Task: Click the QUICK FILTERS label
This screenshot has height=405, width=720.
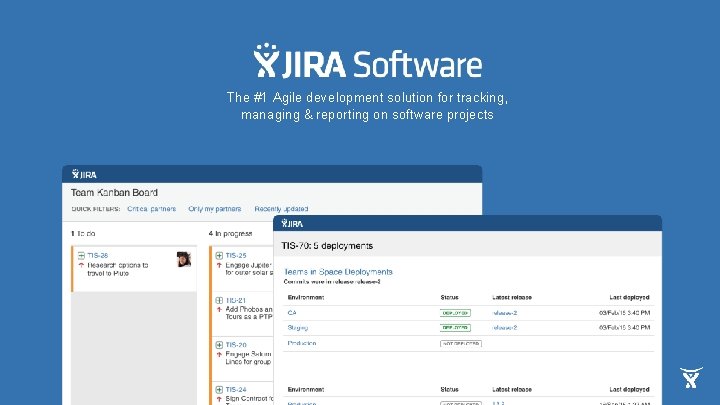Action: pos(96,209)
